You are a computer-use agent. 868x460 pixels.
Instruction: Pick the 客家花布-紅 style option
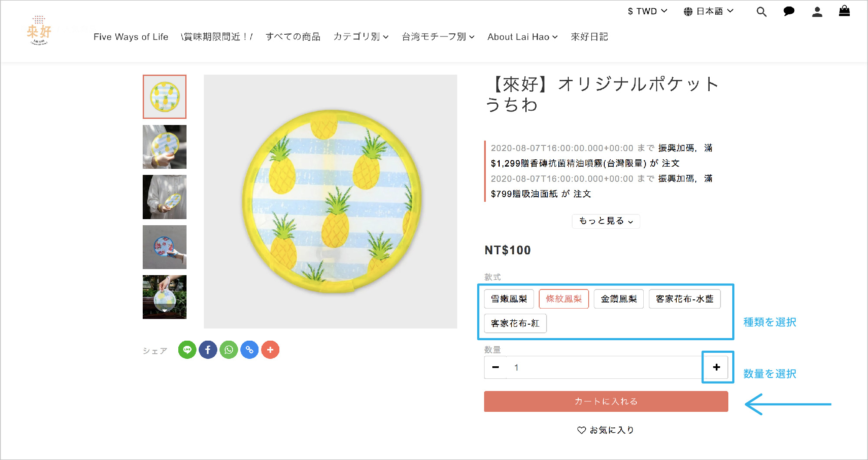pyautogui.click(x=515, y=323)
